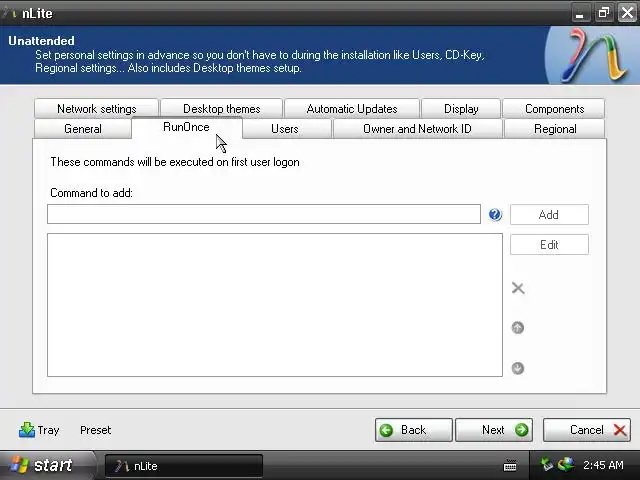Click the move command down arrow icon
The height and width of the screenshot is (480, 640).
pos(518,368)
